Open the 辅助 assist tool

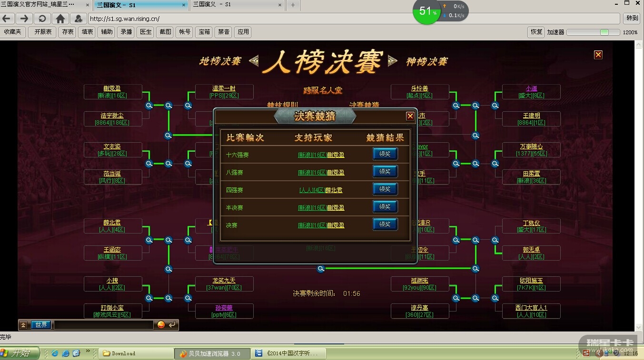(x=107, y=32)
